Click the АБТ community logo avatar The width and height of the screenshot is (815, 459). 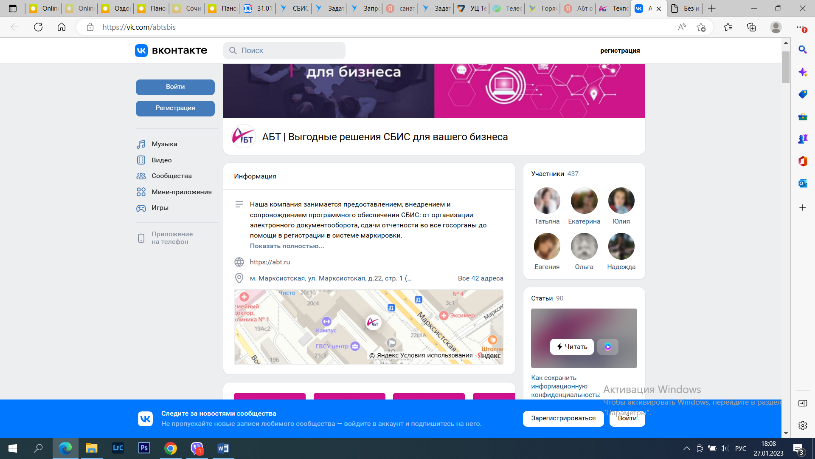click(x=243, y=137)
